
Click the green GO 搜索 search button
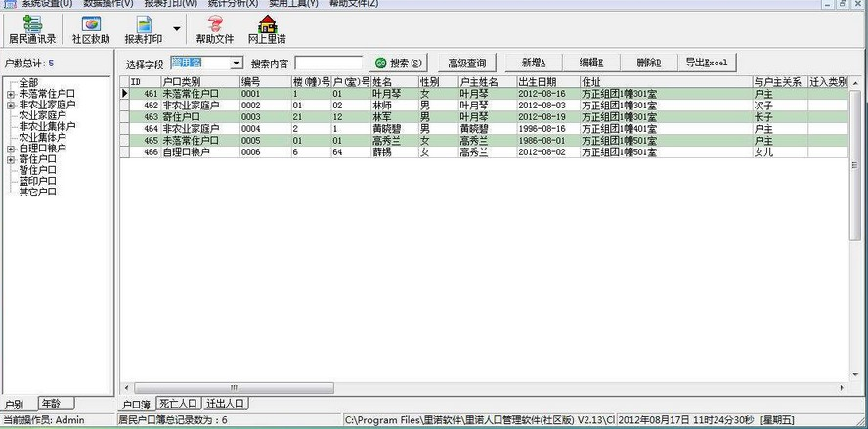pyautogui.click(x=399, y=64)
